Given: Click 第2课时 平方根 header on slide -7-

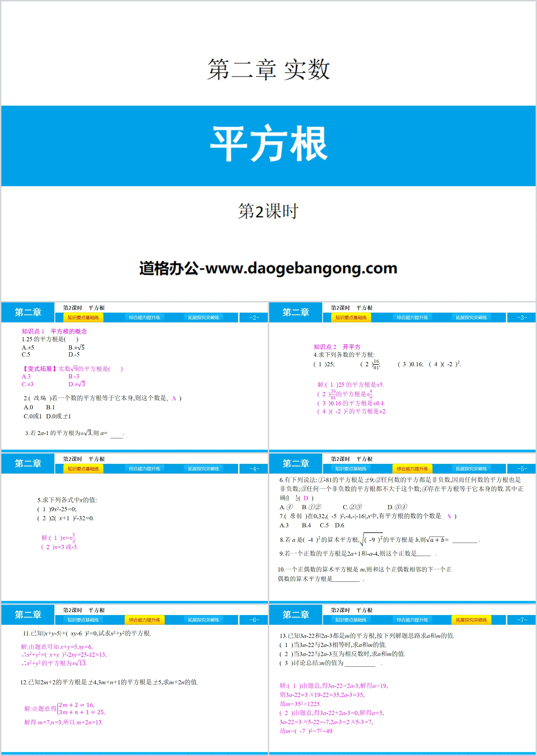Looking at the screenshot, I should pyautogui.click(x=352, y=610).
